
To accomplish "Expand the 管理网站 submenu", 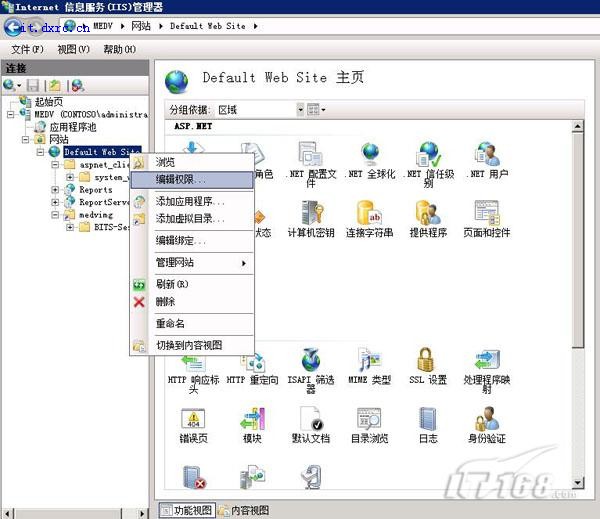I will point(200,263).
